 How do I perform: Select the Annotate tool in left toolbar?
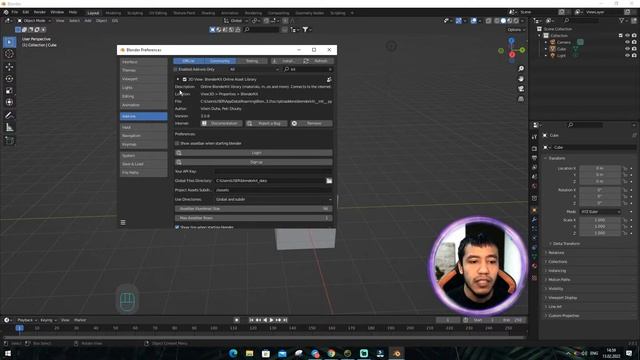click(x=9, y=116)
